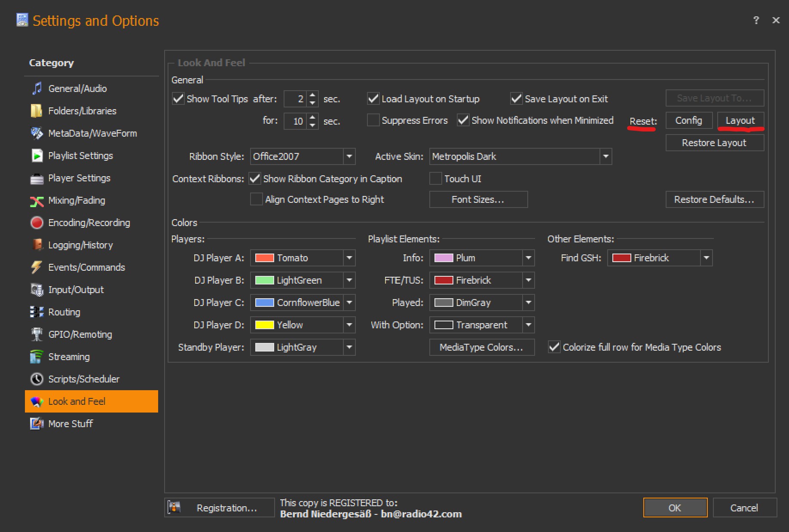Open the Routing category

pyautogui.click(x=64, y=312)
